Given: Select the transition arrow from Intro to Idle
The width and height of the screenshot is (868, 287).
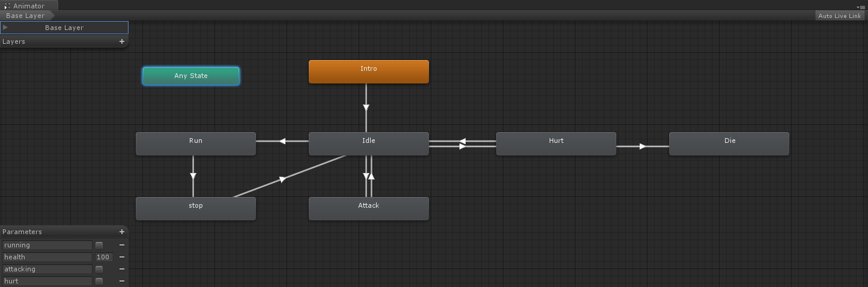Looking at the screenshot, I should [366, 107].
